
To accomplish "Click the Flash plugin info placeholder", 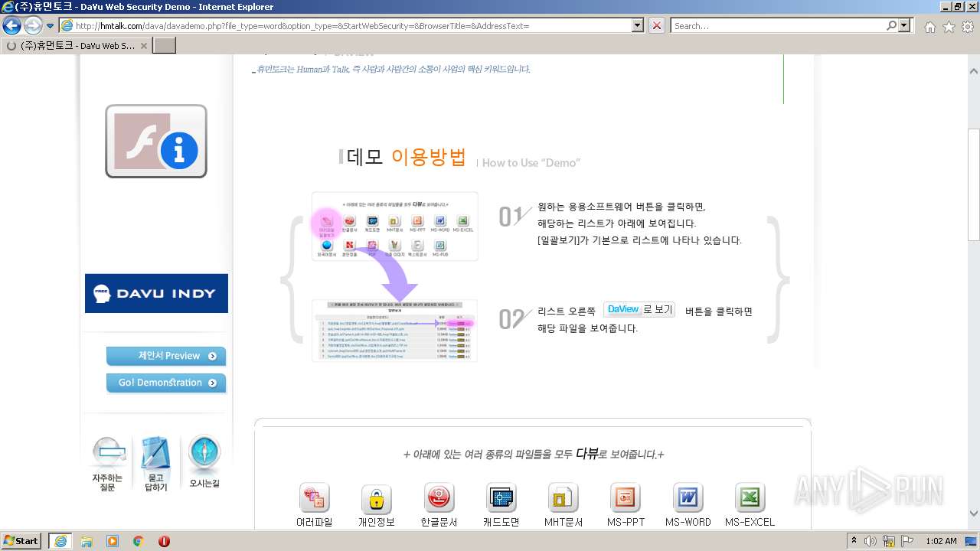I will pyautogui.click(x=156, y=142).
